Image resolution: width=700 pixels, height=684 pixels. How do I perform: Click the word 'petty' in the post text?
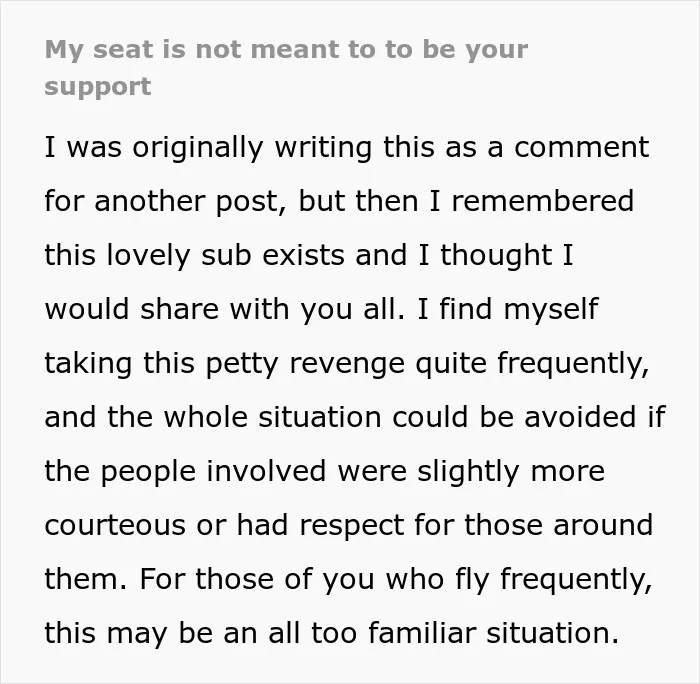pyautogui.click(x=242, y=363)
